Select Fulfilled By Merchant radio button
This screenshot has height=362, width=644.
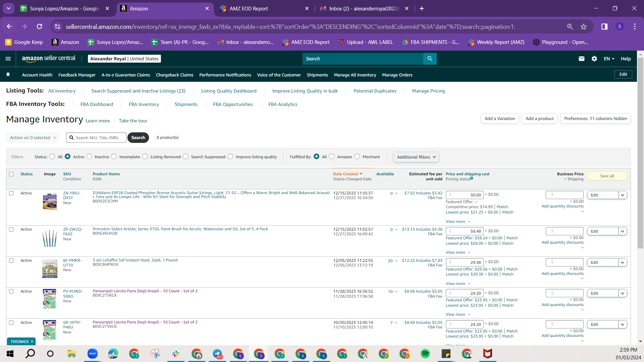click(x=357, y=157)
